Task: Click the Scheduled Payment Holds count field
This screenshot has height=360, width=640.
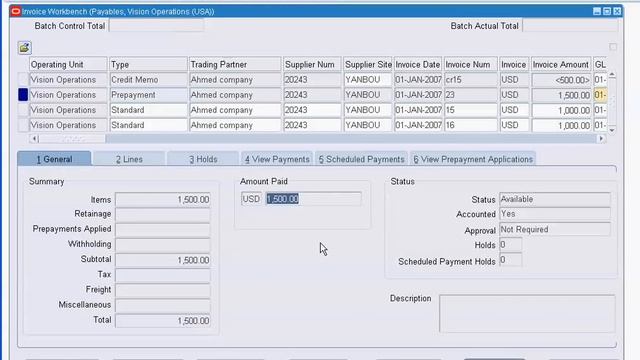Action: click(x=511, y=260)
